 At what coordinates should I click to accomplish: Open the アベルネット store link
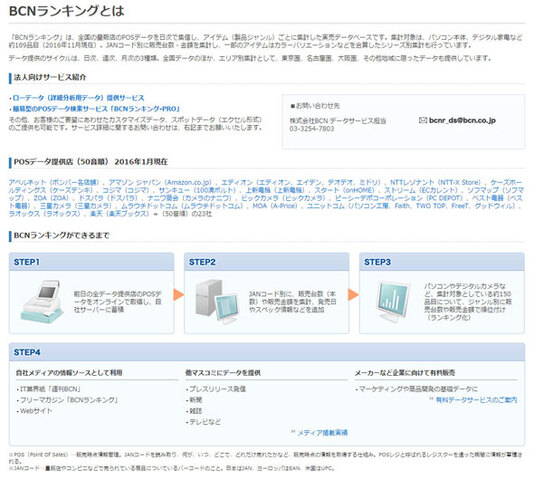pos(53,182)
